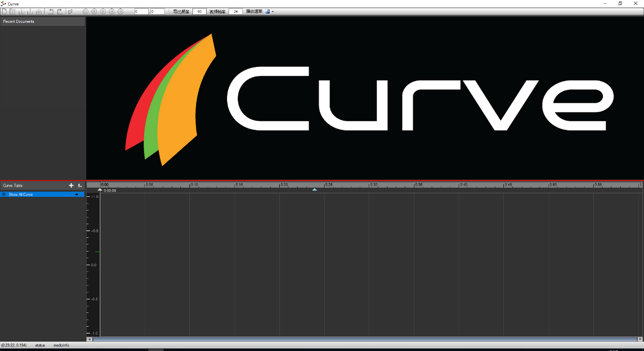Click the video frame rate field showing 24
Image resolution: width=644 pixels, height=351 pixels.
pyautogui.click(x=235, y=11)
